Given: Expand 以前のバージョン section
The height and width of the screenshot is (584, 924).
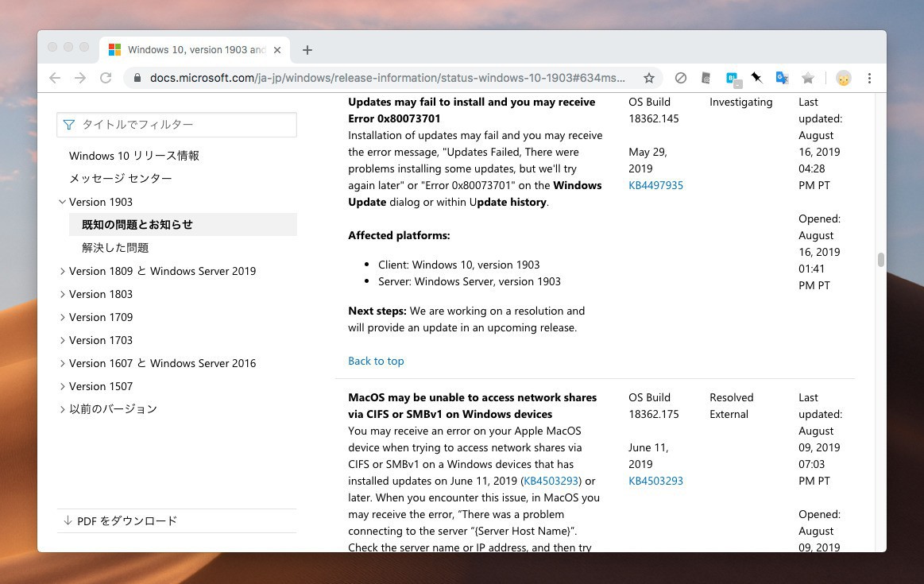Looking at the screenshot, I should 63,409.
